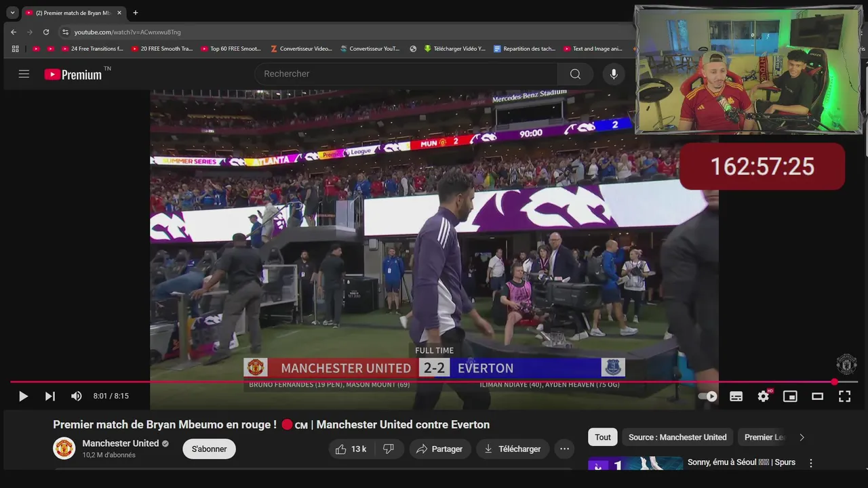Start voice search with microphone icon
Viewport: 868px width, 488px height.
coord(614,74)
